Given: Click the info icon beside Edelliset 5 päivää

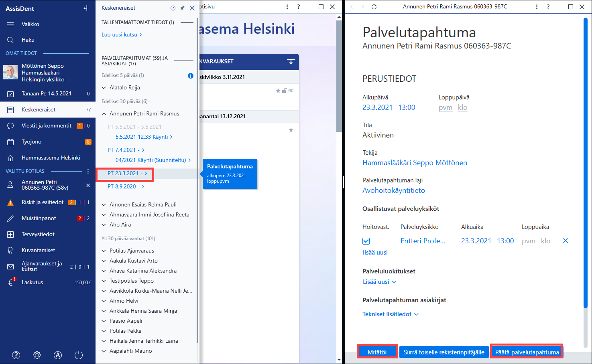Looking at the screenshot, I should coord(191,76).
